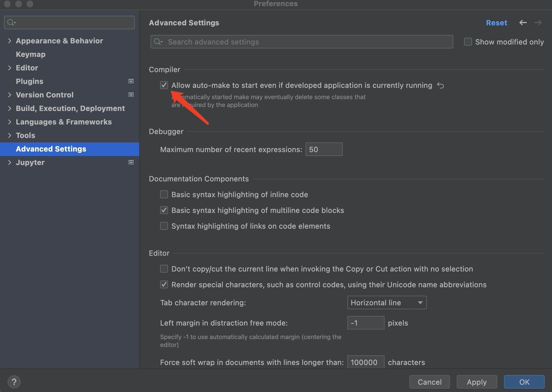The width and height of the screenshot is (552, 392).
Task: Expand the Appearance & Behavior tree node
Action: pos(10,41)
